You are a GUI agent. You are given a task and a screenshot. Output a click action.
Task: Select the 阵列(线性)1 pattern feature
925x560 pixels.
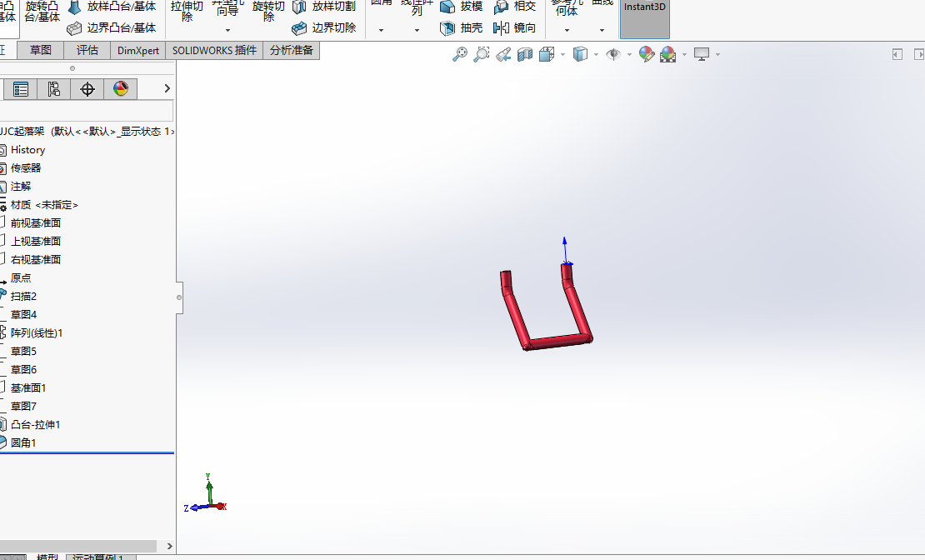pyautogui.click(x=37, y=332)
